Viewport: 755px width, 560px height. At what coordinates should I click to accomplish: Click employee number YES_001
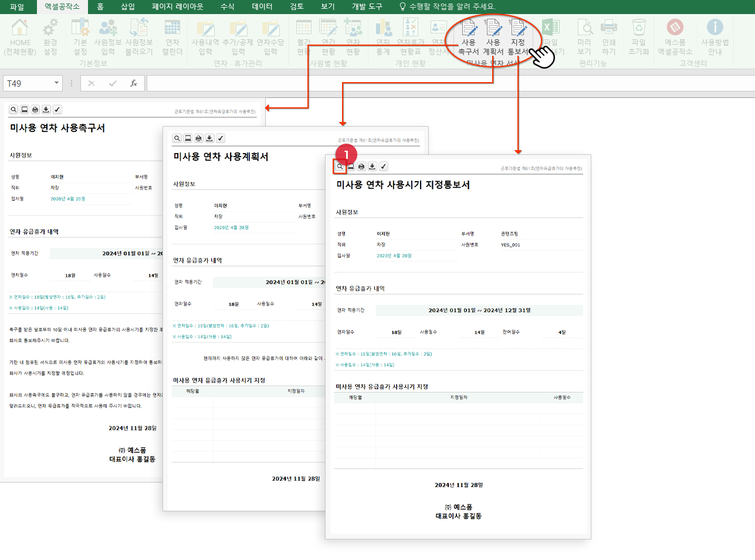pos(510,245)
